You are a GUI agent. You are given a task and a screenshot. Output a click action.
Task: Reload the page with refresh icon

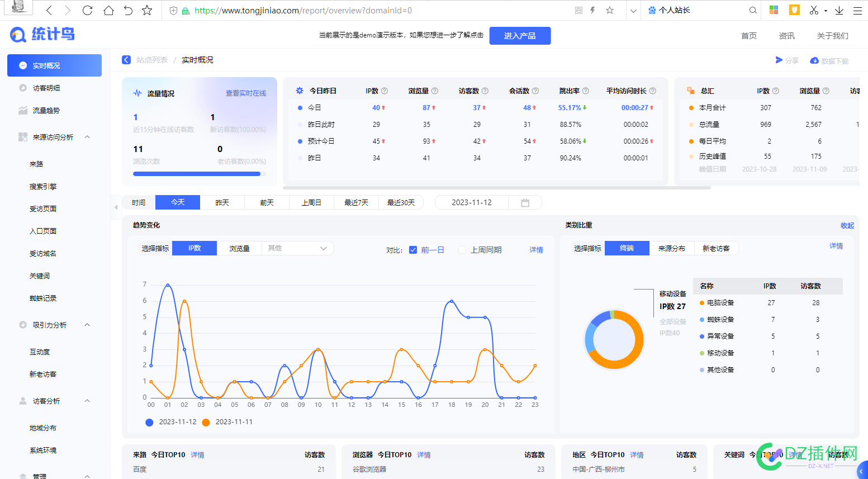88,10
